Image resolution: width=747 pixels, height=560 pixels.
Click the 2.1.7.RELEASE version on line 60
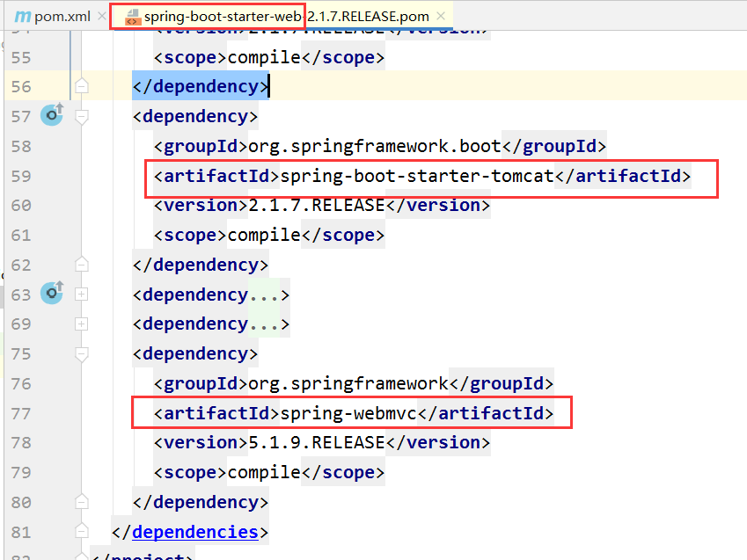click(317, 205)
